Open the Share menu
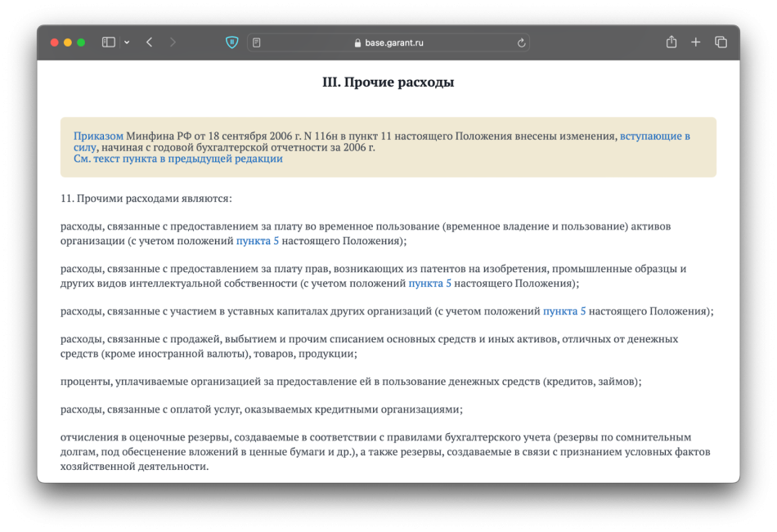This screenshot has width=777, height=532. (x=671, y=42)
